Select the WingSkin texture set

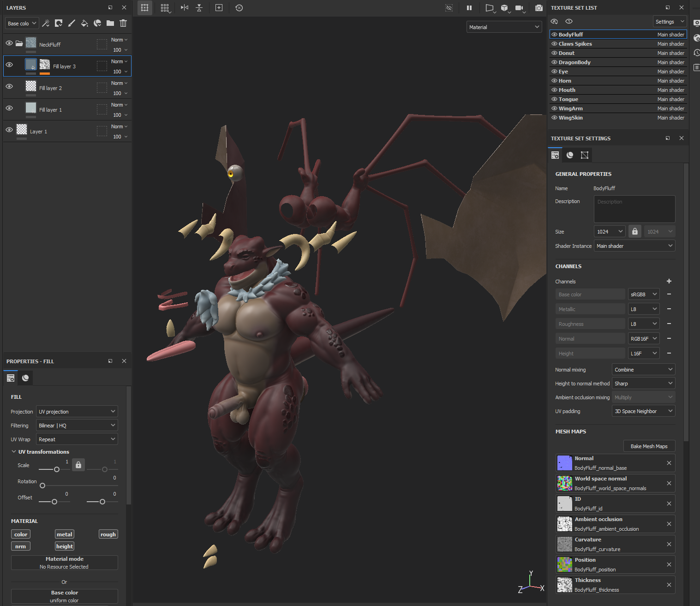571,118
